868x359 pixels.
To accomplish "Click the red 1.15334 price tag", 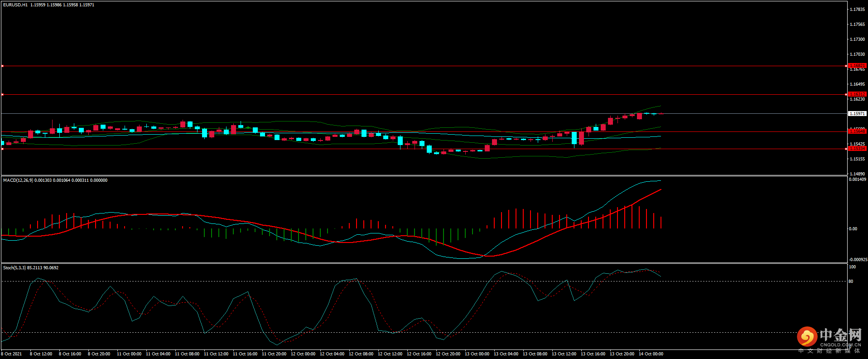I will click(x=857, y=149).
